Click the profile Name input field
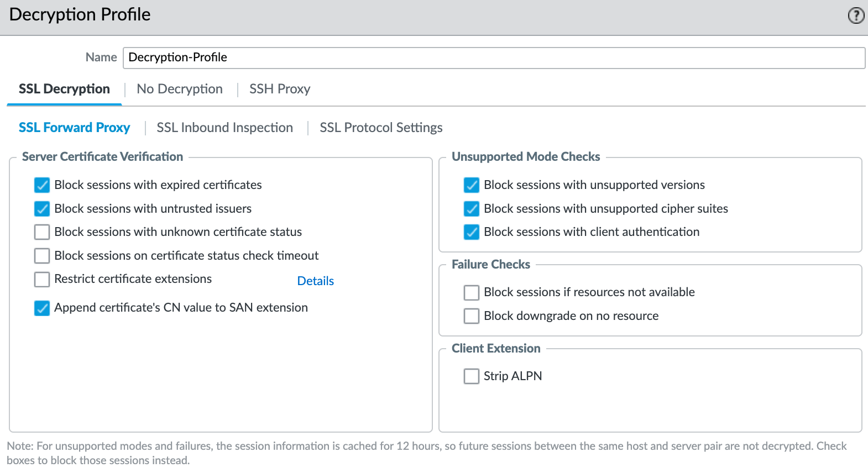The height and width of the screenshot is (473, 868). point(493,57)
